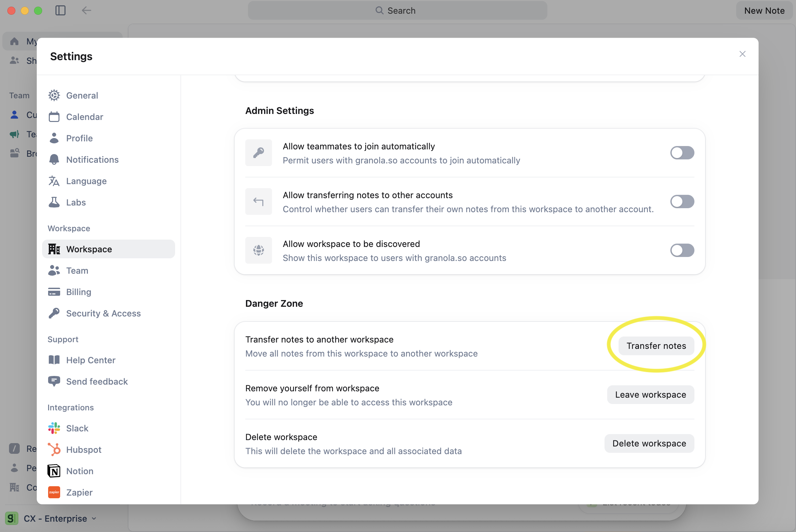Viewport: 796px width, 532px height.
Task: Click the New Note button
Action: (x=764, y=10)
